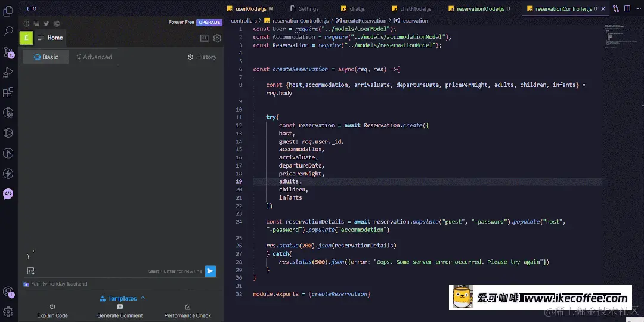Click the Explain Code template

click(x=52, y=311)
